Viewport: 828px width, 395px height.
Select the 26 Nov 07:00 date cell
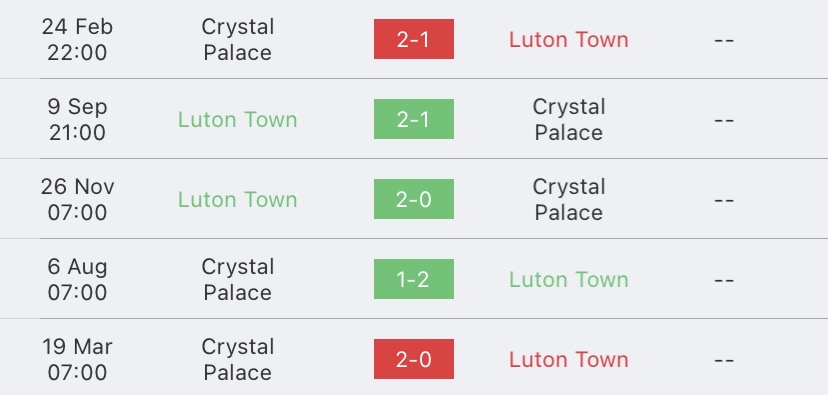[77, 200]
